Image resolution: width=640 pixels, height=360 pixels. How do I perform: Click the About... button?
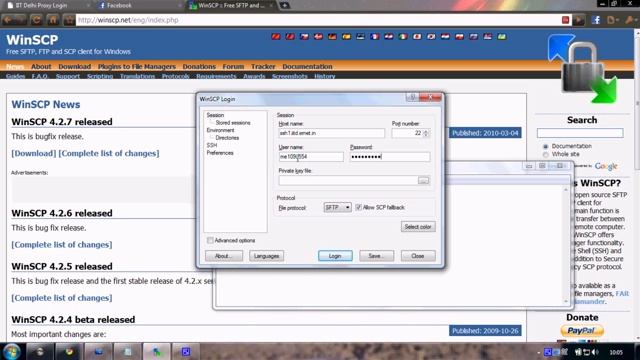(224, 256)
